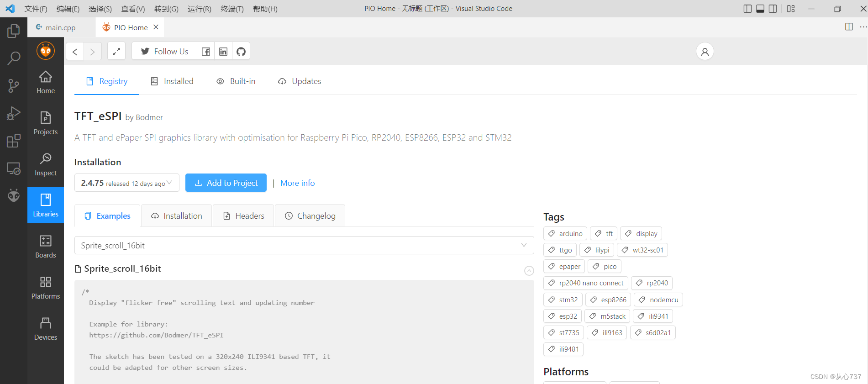The width and height of the screenshot is (868, 384).
Task: Open the Platforms section
Action: tap(46, 288)
